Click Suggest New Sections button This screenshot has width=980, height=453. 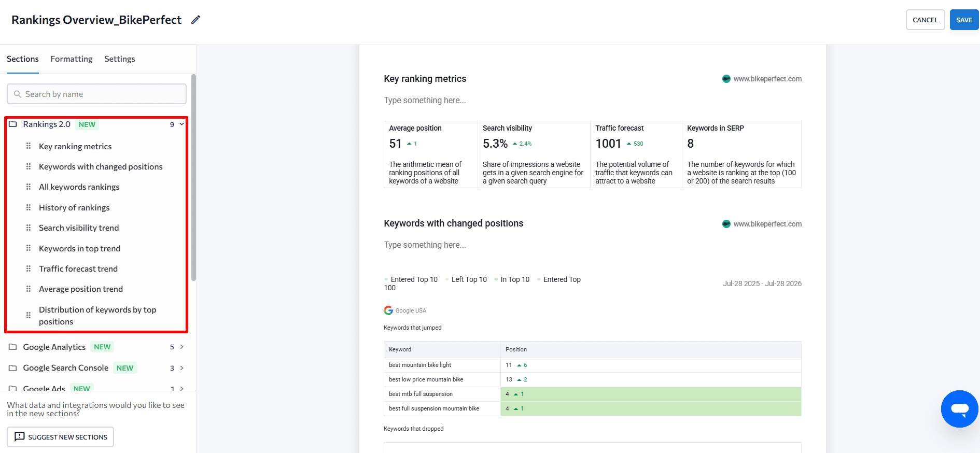[x=60, y=437]
